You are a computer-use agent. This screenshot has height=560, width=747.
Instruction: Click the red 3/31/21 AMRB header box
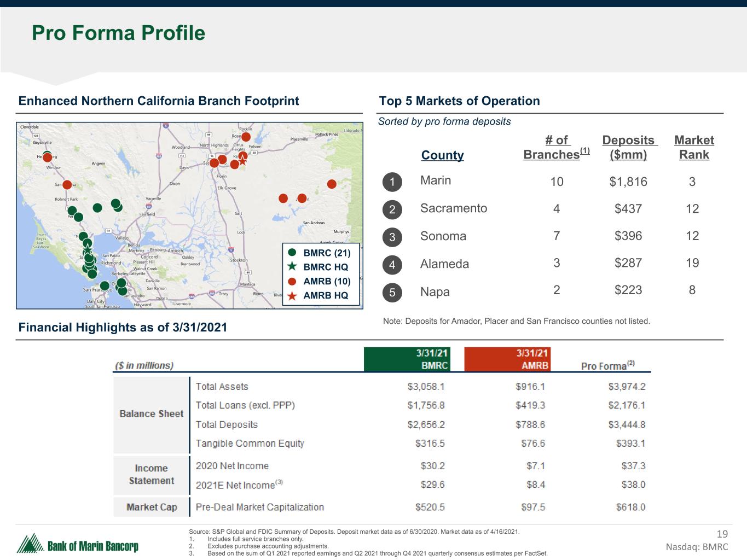[507, 359]
